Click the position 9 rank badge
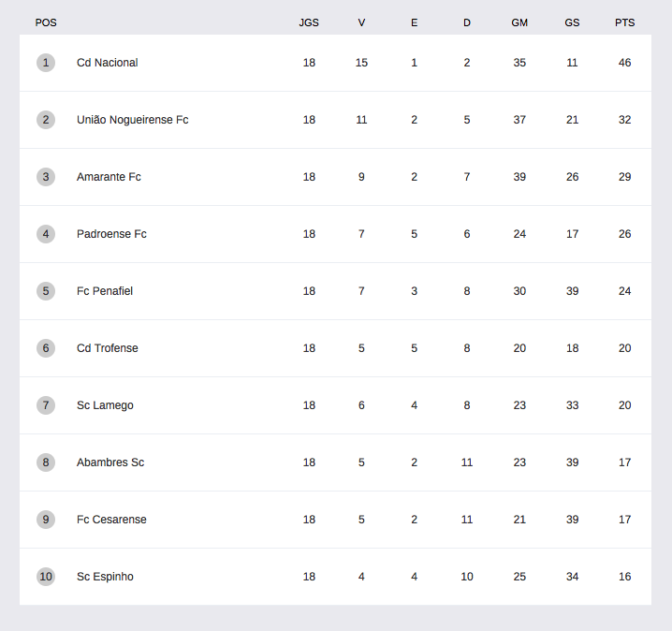The width and height of the screenshot is (672, 631). coord(46,520)
